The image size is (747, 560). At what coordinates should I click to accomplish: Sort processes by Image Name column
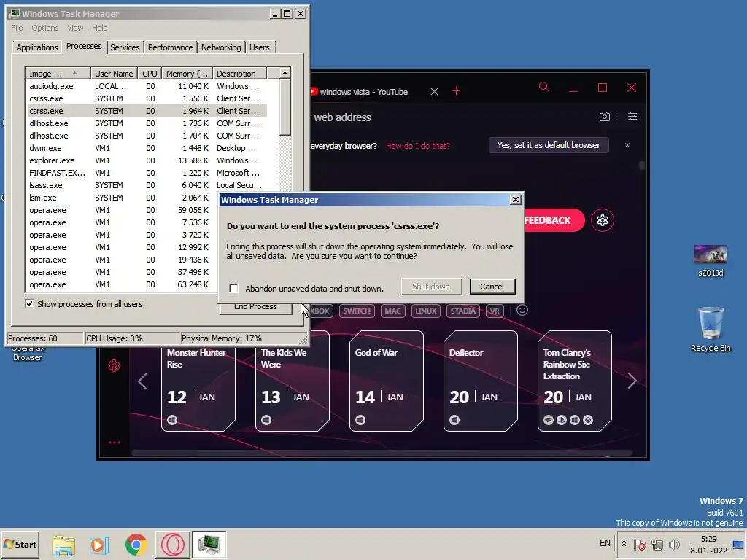point(58,74)
